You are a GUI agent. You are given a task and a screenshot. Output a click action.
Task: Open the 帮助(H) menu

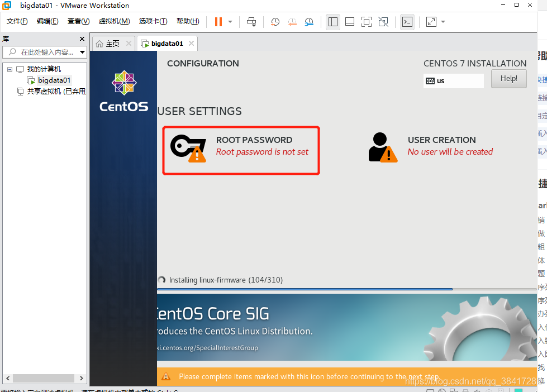pos(188,21)
